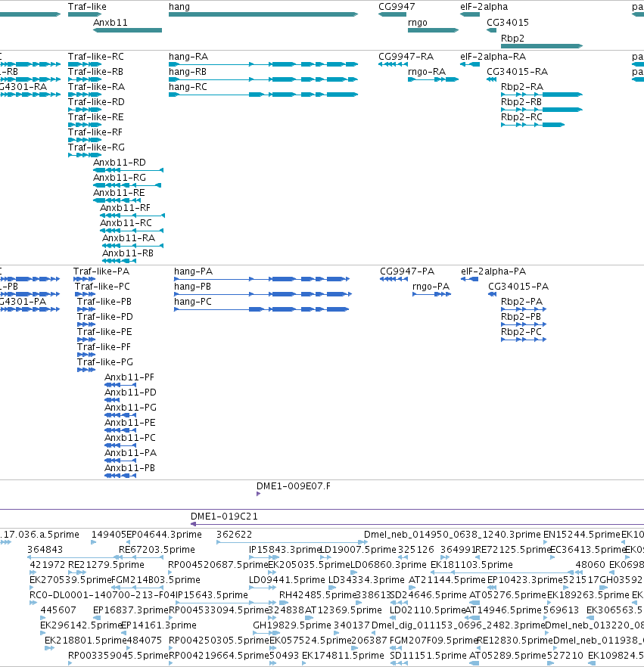Click EST 569613 label
644x667 pixels.
pos(561,610)
